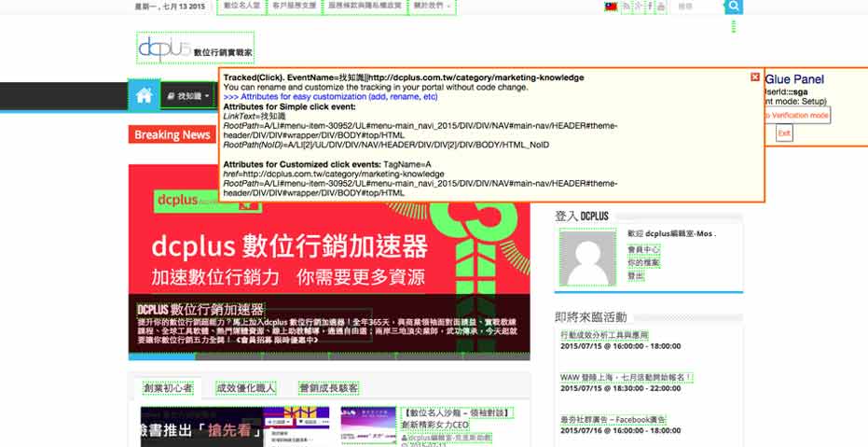Expand the 找知識 navigation dropdown
This screenshot has width=868, height=447.
click(x=186, y=96)
